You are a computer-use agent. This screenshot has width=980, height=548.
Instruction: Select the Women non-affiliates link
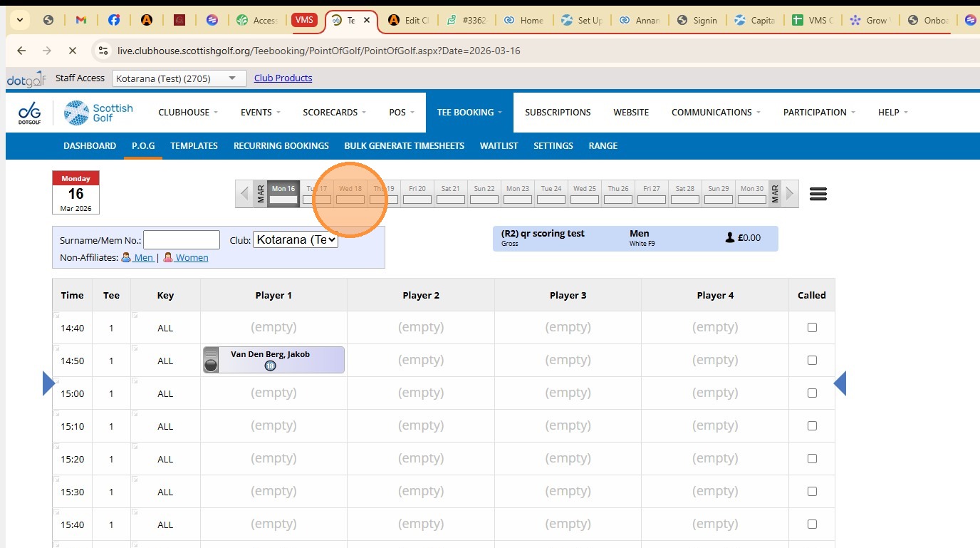pos(191,258)
